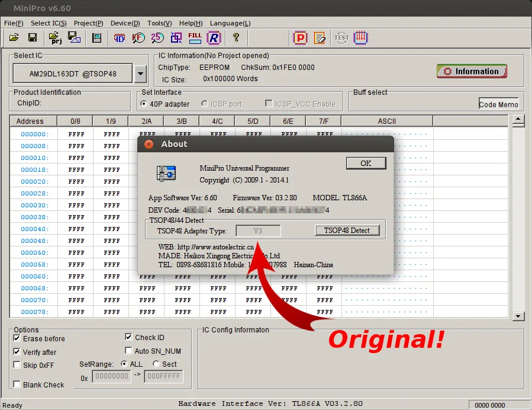Click the green-screen chip icon in toolbar

[x=96, y=38]
